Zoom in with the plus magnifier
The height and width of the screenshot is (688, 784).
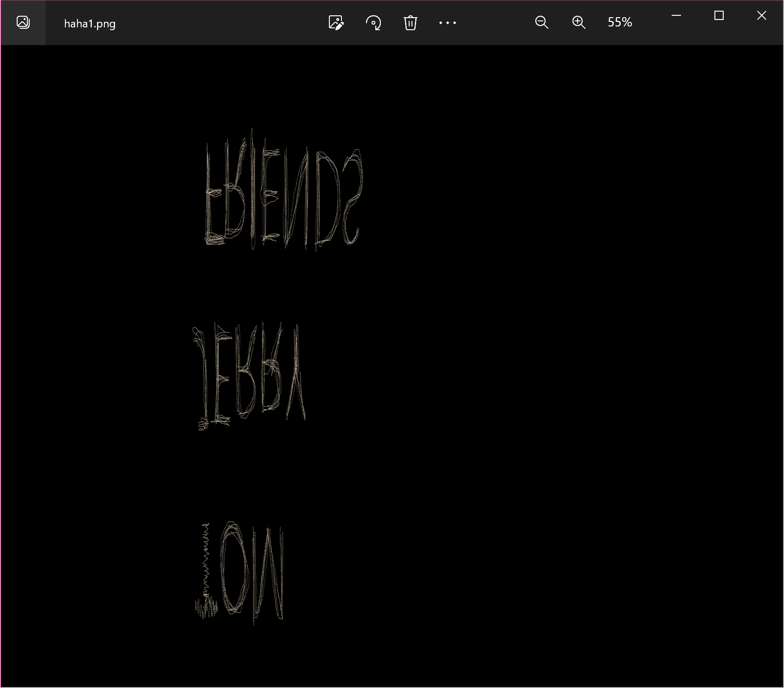tap(578, 22)
